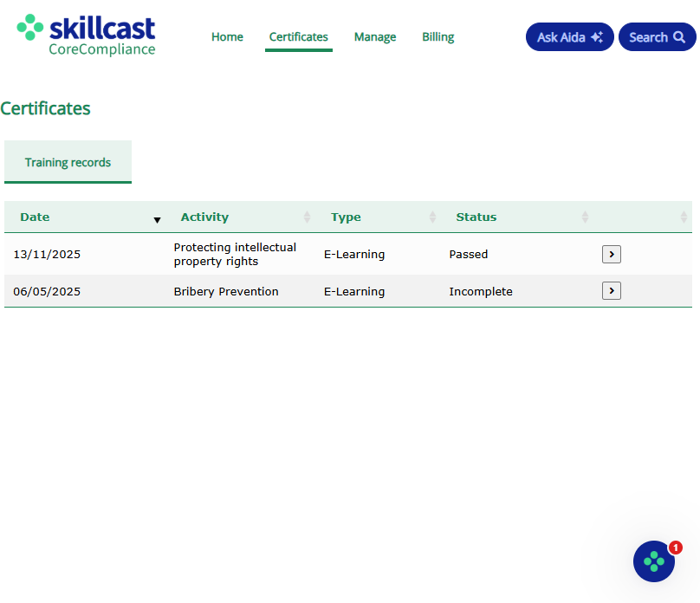Go to the Home menu item
700x603 pixels.
click(x=227, y=37)
